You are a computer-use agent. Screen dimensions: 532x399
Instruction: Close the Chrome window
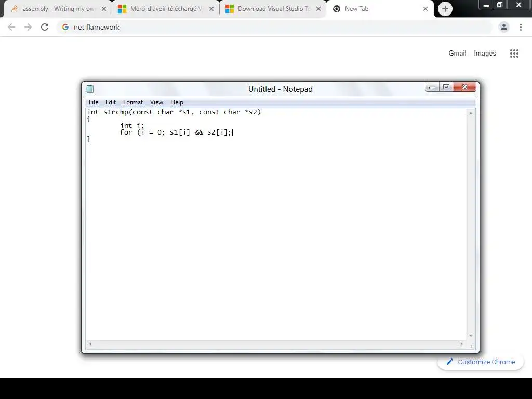[519, 5]
